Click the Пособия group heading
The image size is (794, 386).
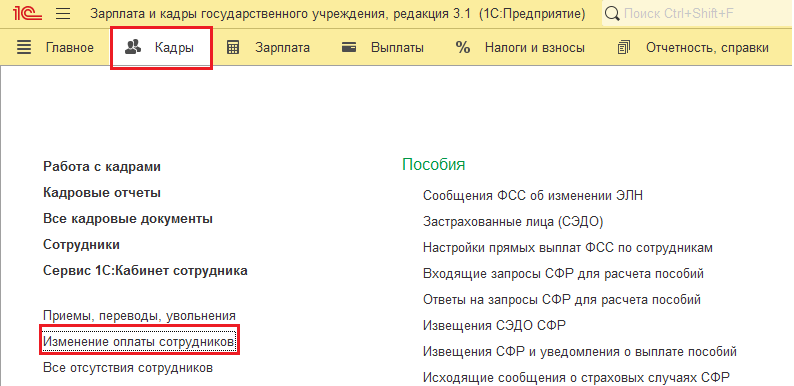click(x=433, y=165)
